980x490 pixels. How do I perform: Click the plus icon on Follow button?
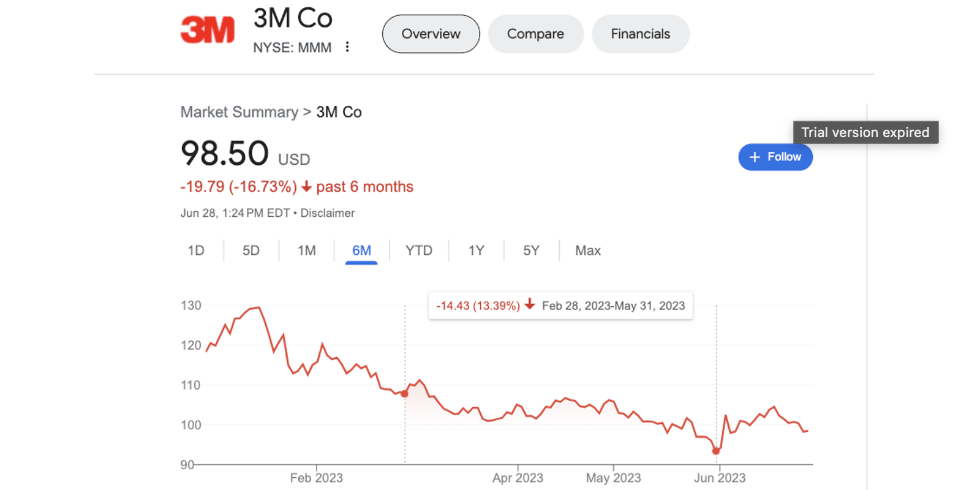[x=755, y=157]
